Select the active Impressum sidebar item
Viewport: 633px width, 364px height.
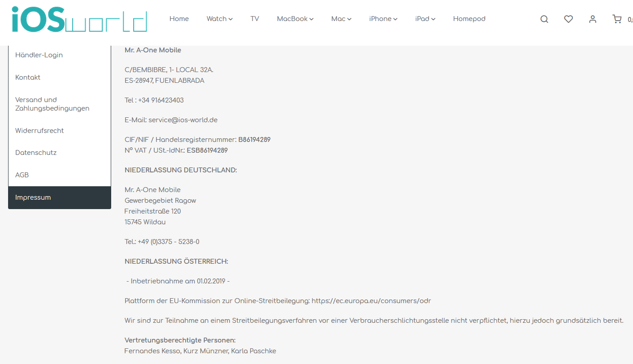(60, 197)
